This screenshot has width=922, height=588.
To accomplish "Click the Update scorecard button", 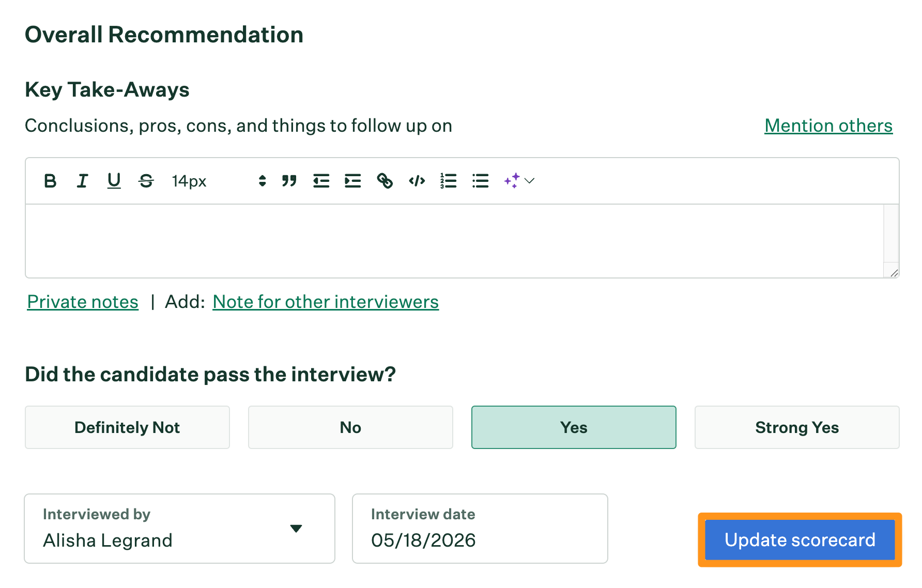I will coord(800,540).
